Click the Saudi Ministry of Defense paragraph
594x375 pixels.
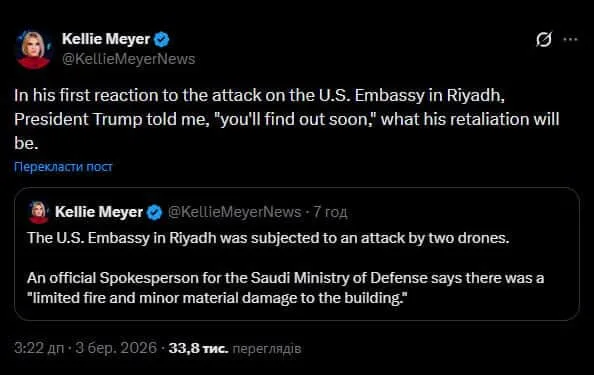pyautogui.click(x=285, y=288)
